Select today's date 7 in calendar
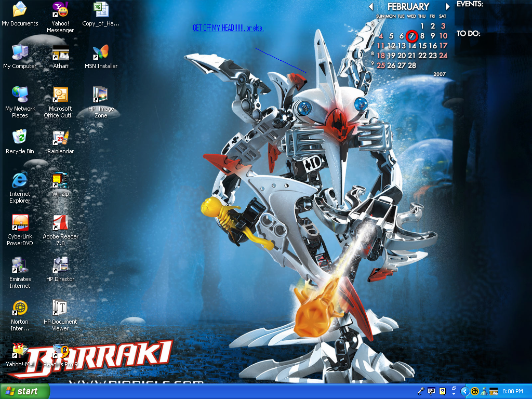The height and width of the screenshot is (399, 532). tap(412, 36)
